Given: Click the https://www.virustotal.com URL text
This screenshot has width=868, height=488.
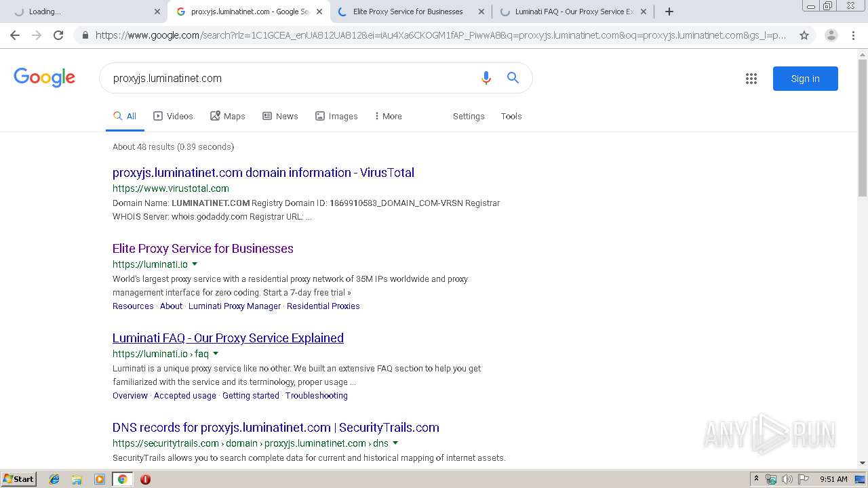Looking at the screenshot, I should 171,188.
